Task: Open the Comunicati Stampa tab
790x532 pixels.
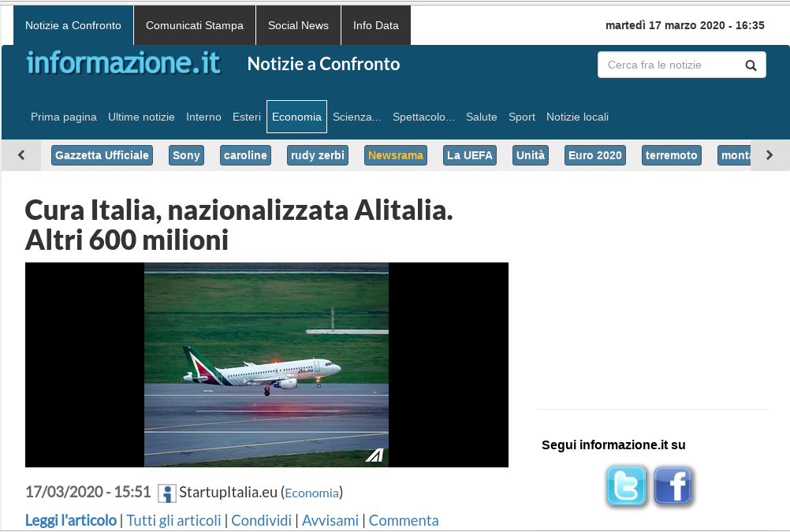Action: click(x=195, y=25)
